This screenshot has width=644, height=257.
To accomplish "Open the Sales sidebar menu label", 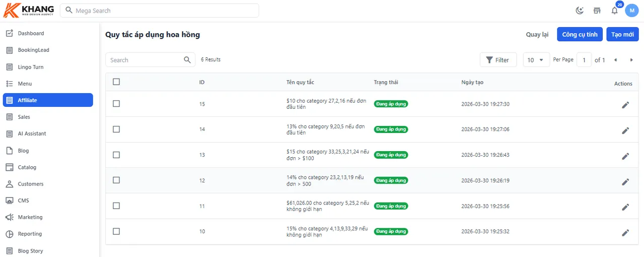I will (x=24, y=117).
